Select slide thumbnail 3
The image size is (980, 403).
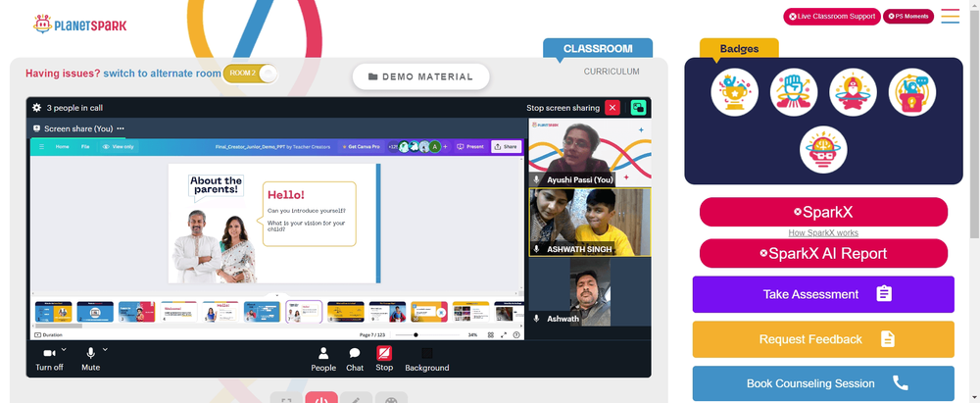point(136,312)
